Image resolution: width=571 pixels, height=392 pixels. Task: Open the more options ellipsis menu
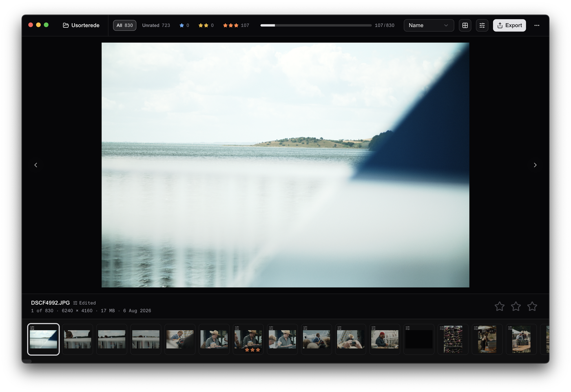(x=537, y=25)
